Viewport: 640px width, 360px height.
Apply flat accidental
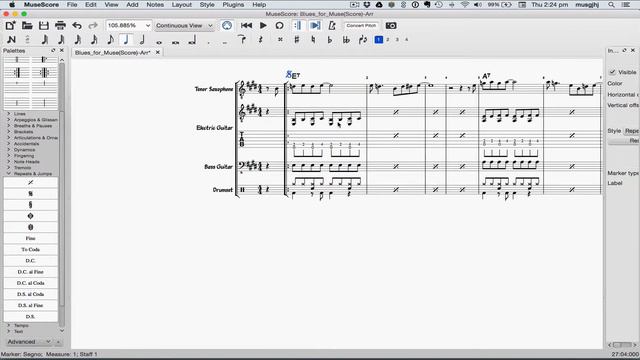pos(330,40)
